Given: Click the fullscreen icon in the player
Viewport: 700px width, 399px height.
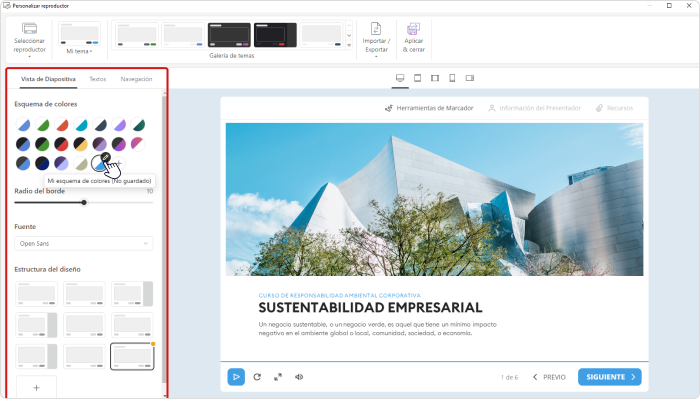Looking at the screenshot, I should tap(278, 377).
